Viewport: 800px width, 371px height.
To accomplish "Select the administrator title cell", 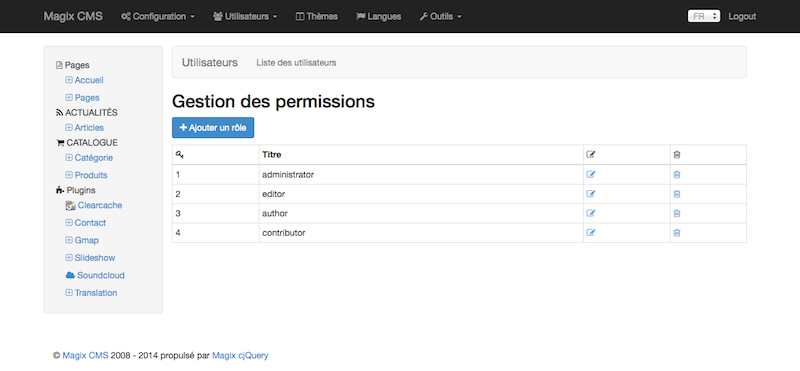I will point(421,175).
